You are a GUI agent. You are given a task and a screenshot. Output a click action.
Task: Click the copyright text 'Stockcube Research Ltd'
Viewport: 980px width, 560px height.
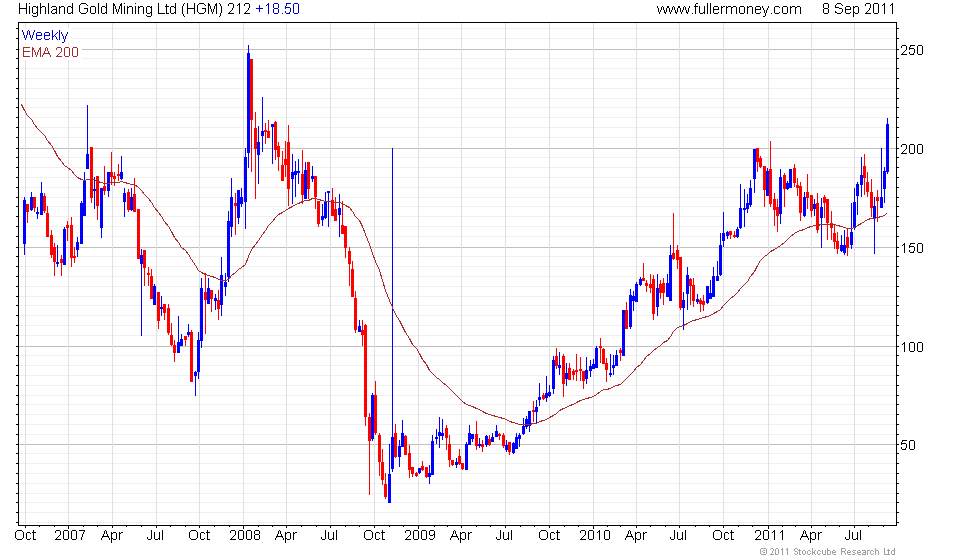(844, 552)
